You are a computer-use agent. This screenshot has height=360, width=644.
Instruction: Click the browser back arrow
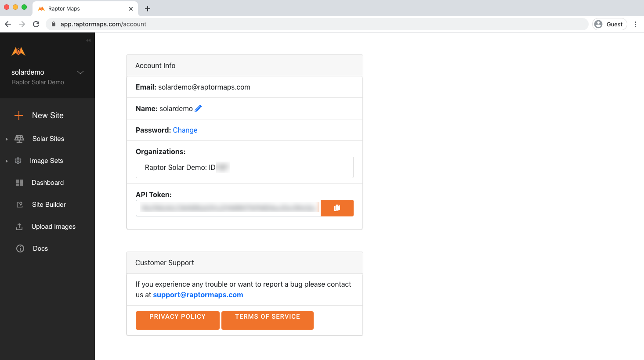(8, 24)
